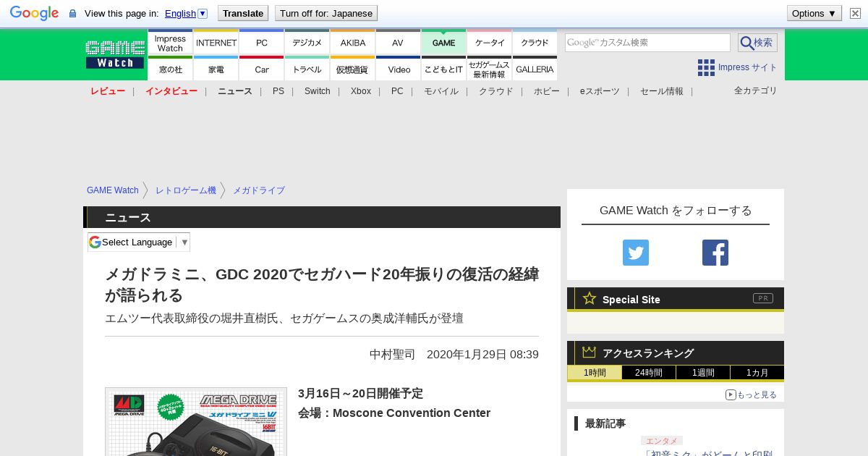Click the Impress sites grid icon
The image size is (868, 456).
point(706,67)
